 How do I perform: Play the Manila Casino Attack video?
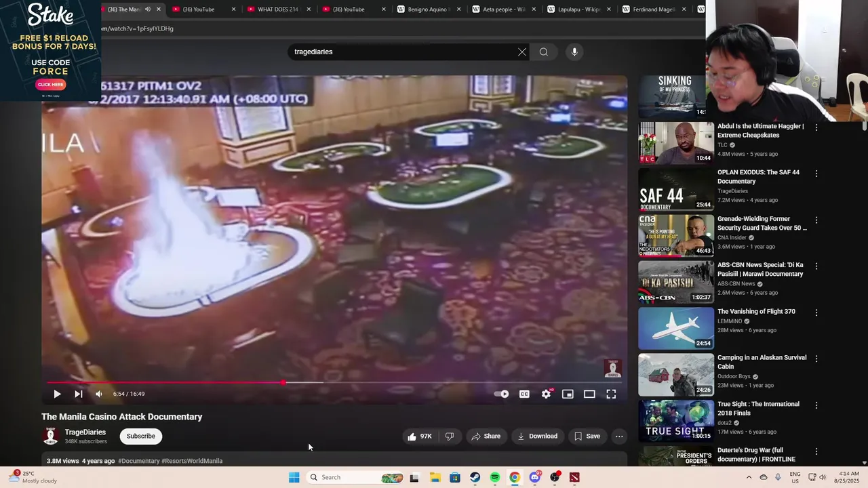57,394
